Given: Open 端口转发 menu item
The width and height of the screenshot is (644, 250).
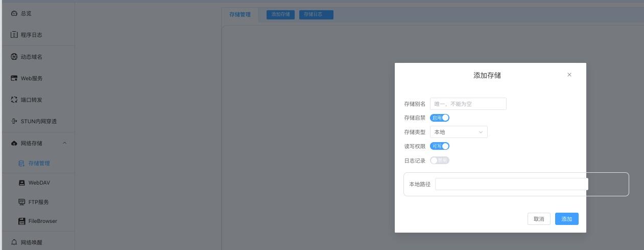Looking at the screenshot, I should click(37, 100).
